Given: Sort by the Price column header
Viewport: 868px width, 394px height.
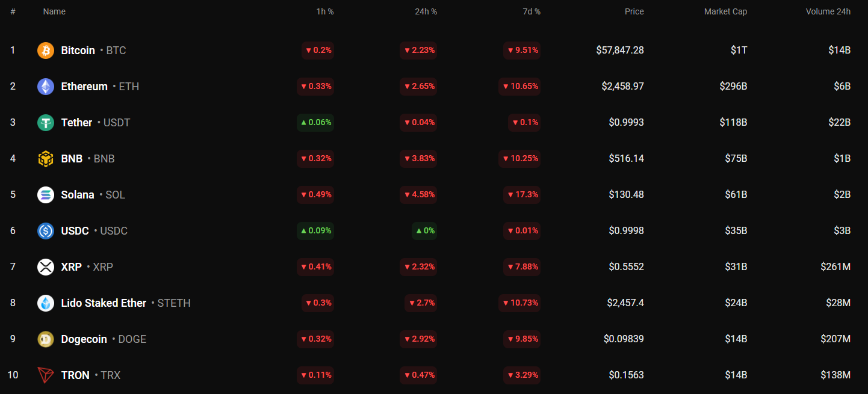Looking at the screenshot, I should click(x=634, y=11).
